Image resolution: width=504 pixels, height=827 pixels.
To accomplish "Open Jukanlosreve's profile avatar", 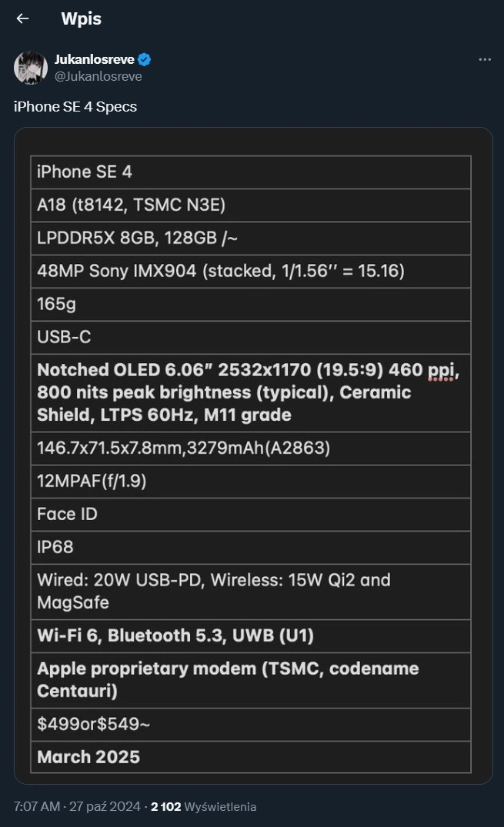I will click(x=31, y=68).
